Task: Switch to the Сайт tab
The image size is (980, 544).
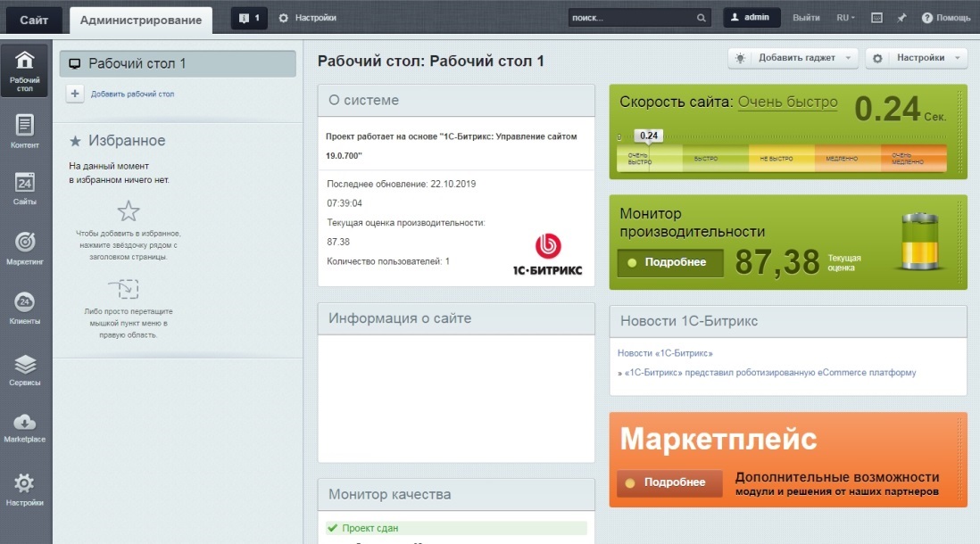Action: (x=34, y=20)
